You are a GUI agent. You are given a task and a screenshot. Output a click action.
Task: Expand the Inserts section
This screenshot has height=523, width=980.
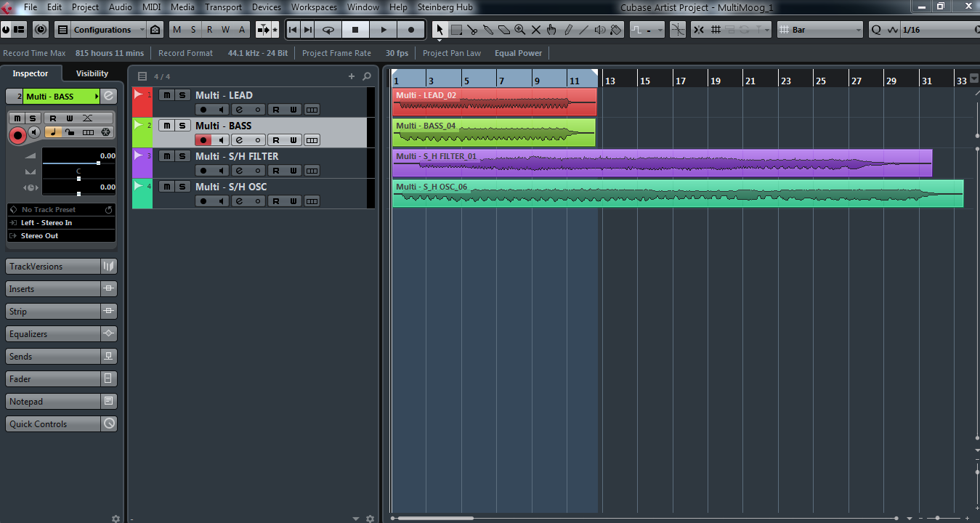(x=52, y=289)
